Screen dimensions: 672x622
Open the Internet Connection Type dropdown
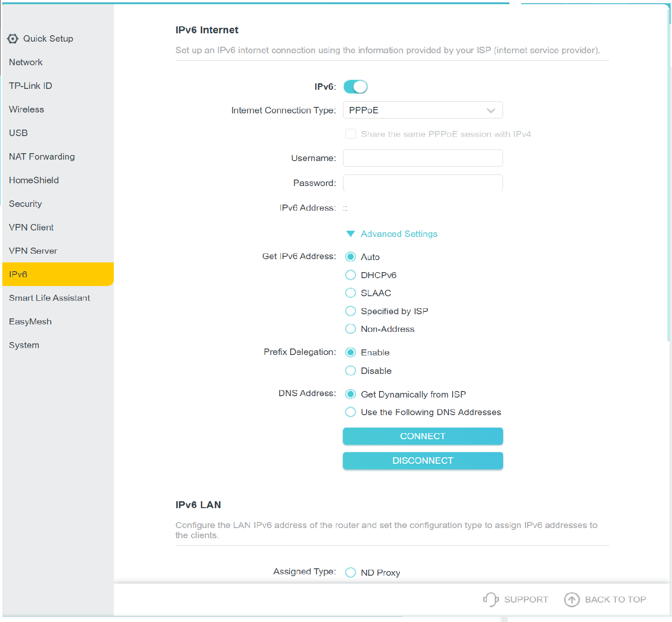(x=423, y=110)
